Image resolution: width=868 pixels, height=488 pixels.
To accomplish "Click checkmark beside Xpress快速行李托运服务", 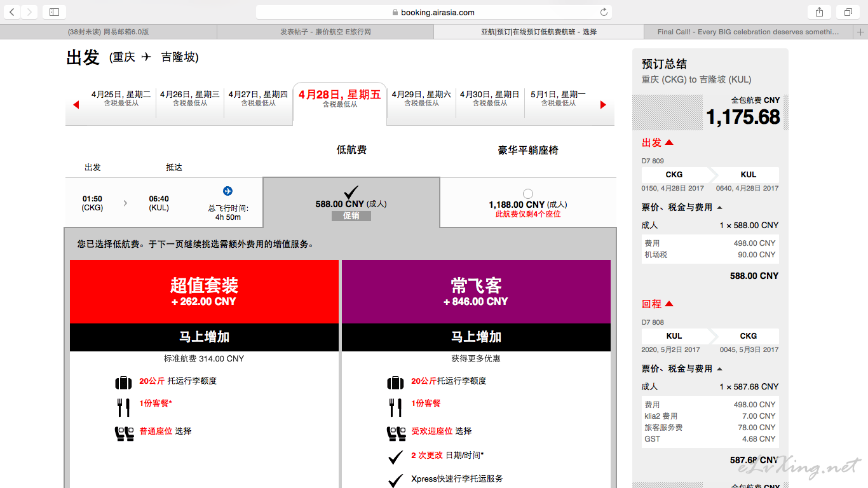I will click(396, 480).
